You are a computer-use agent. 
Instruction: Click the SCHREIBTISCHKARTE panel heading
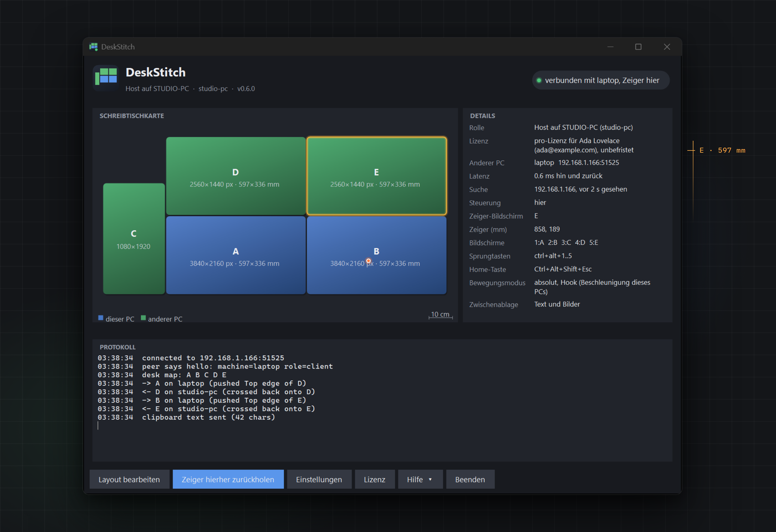(132, 116)
